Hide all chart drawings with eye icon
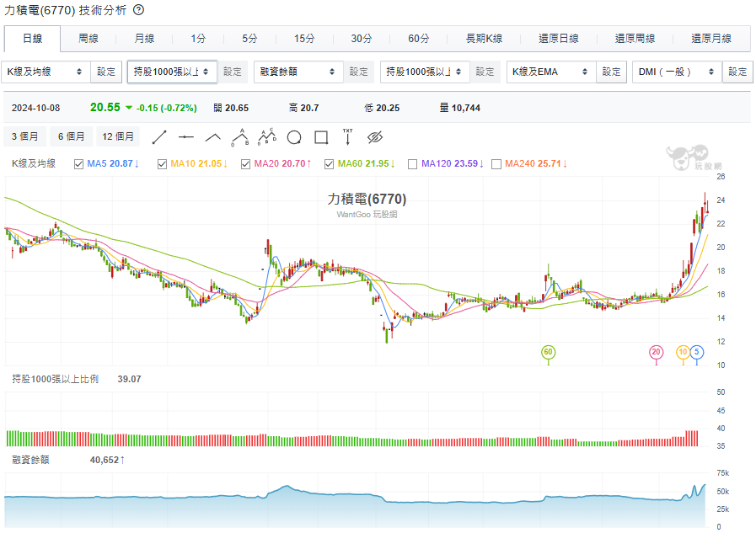Screen dimensions: 756x533 (374, 136)
